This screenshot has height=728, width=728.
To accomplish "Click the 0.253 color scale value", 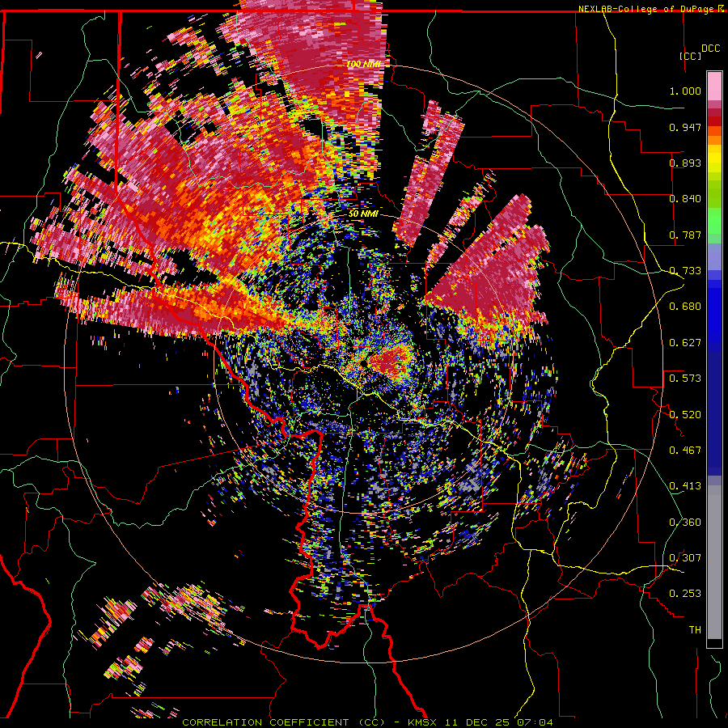I will (685, 594).
